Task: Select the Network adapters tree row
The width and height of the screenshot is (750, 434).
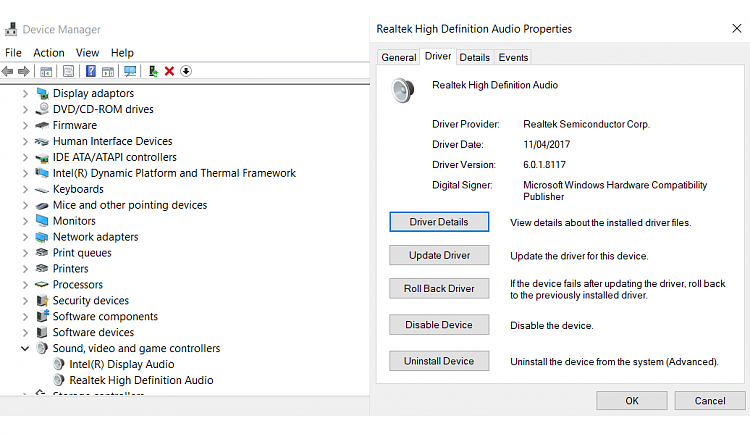Action: 95,237
